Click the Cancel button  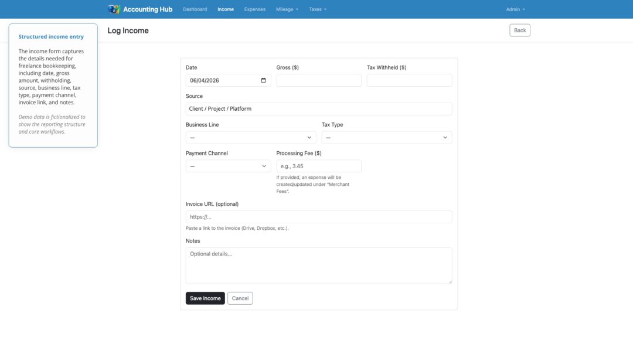pos(240,298)
